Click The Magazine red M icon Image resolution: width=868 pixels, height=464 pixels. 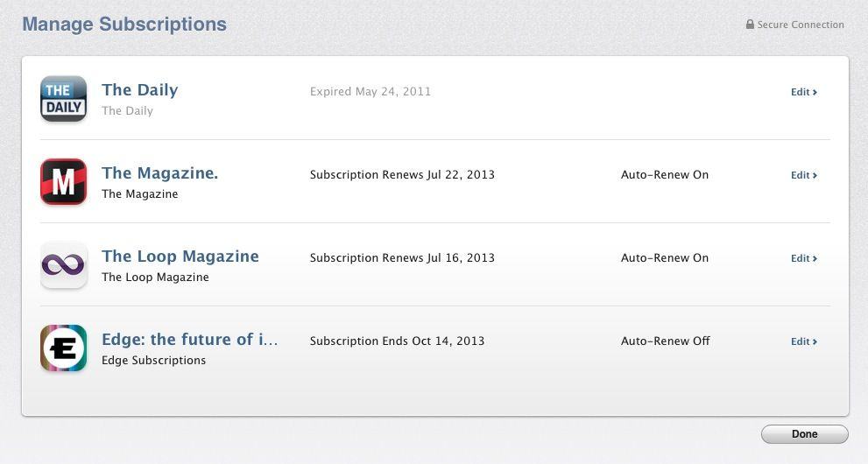click(63, 182)
